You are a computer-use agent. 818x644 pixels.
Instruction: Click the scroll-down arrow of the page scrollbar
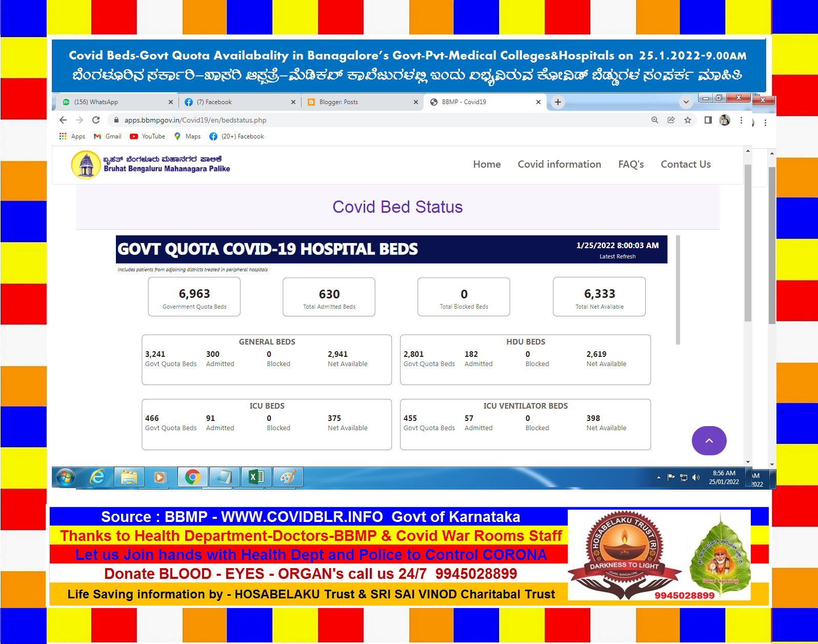[x=748, y=462]
